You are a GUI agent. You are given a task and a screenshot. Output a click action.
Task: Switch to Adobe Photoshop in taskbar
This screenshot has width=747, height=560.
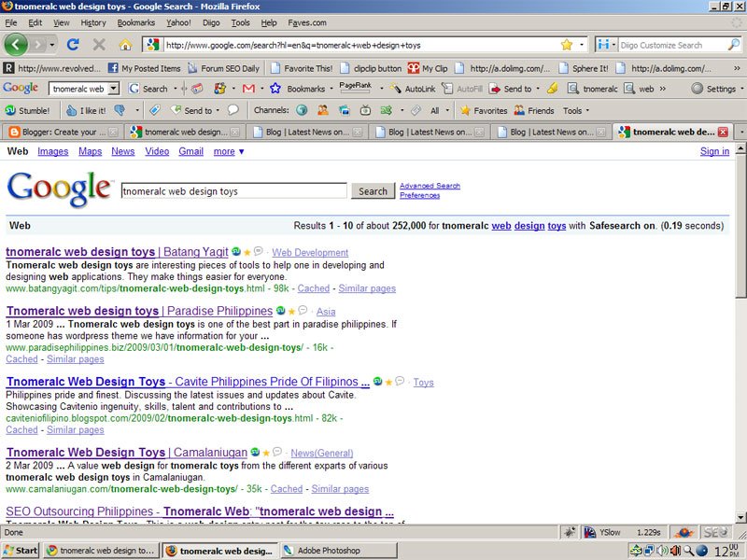[339, 551]
